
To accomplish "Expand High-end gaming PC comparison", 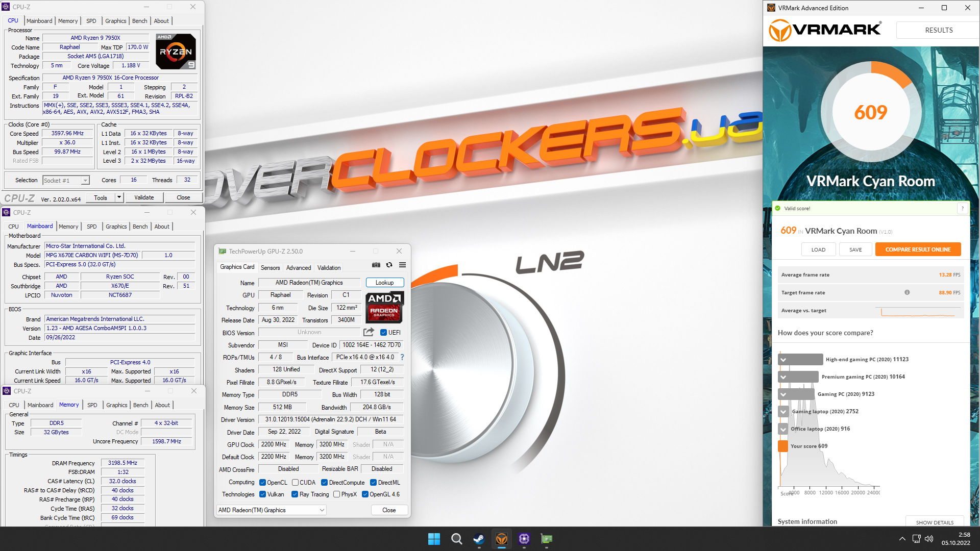I will 783,360.
